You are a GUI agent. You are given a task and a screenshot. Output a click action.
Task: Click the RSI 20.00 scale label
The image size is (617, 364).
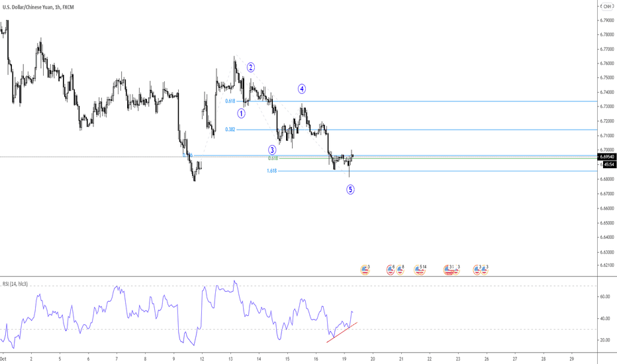coord(605,340)
